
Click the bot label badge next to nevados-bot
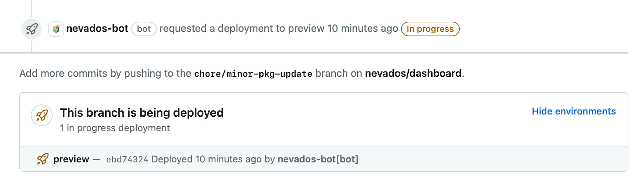(144, 29)
